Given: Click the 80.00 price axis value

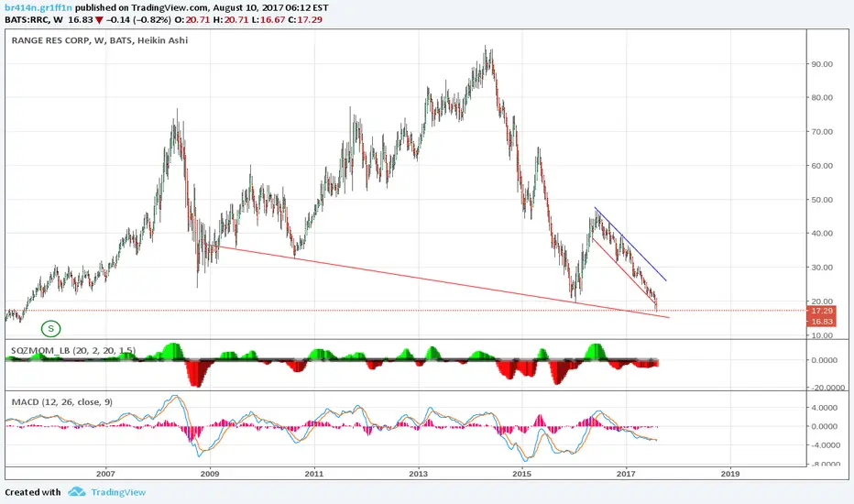Looking at the screenshot, I should coord(822,97).
